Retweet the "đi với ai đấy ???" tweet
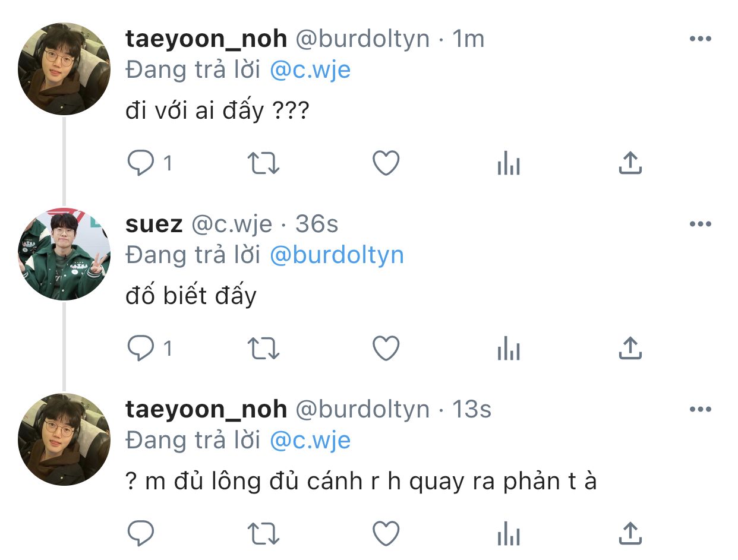The width and height of the screenshot is (738, 560). pyautogui.click(x=263, y=163)
